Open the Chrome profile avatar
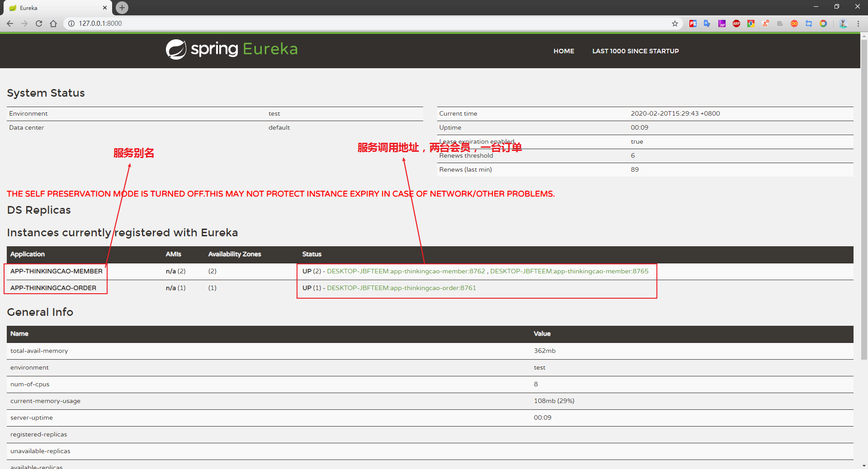The image size is (868, 469). [843, 23]
